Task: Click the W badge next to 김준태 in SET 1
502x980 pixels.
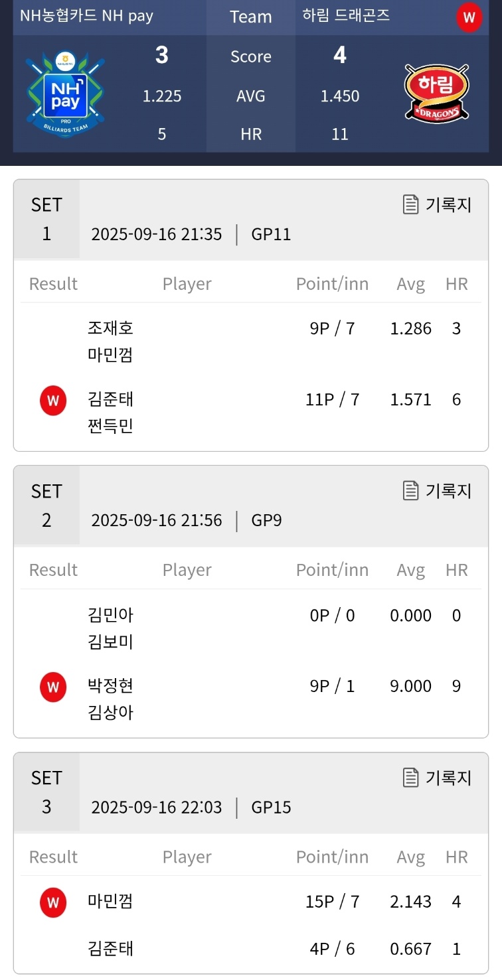Action: point(53,401)
